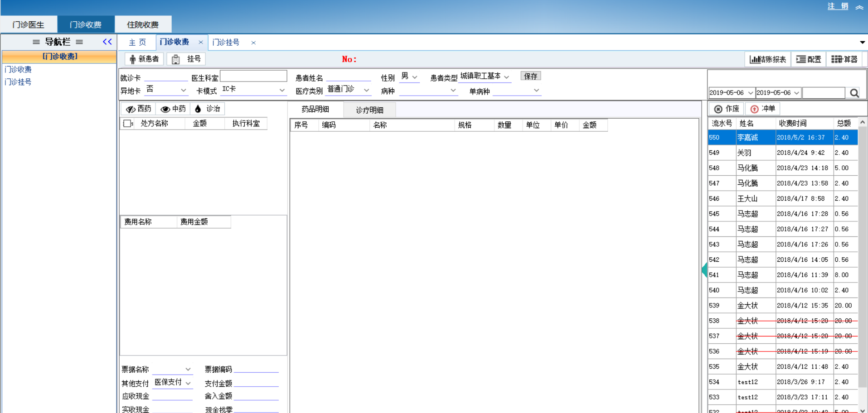Open the 医疗类别 dropdown
This screenshot has height=413, width=868.
point(366,91)
